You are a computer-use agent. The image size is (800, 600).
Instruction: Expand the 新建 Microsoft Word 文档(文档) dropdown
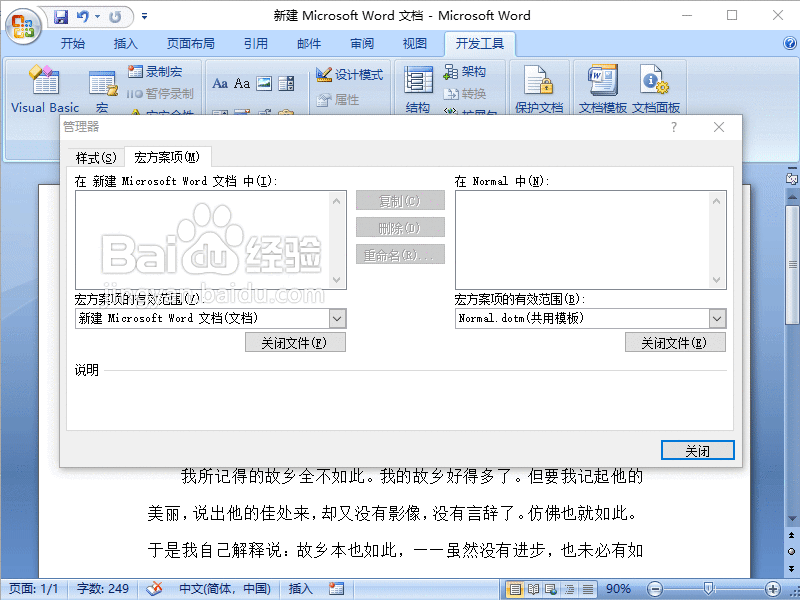[337, 319]
